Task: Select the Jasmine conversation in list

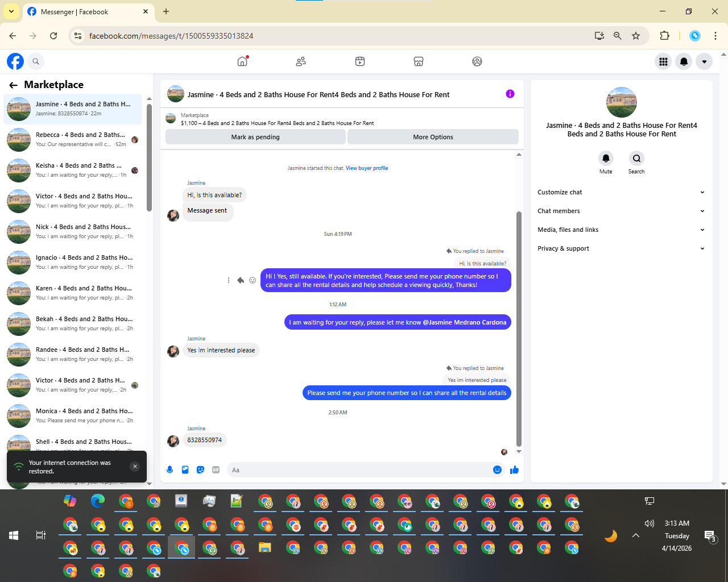Action: click(x=73, y=109)
